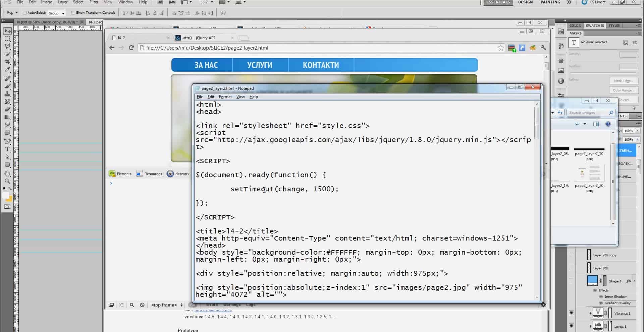
Task: Select the Quick Selection tool
Action: (x=7, y=54)
